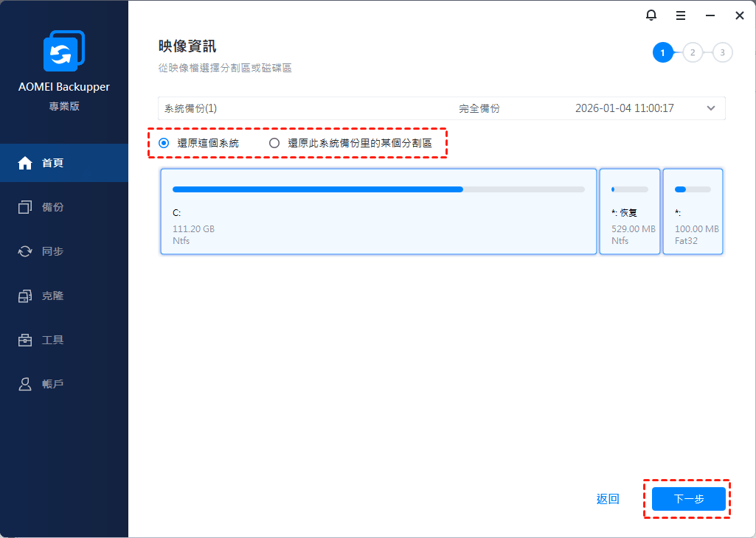Click the 備份 backup icon in sidebar
The width and height of the screenshot is (756, 538).
25,207
